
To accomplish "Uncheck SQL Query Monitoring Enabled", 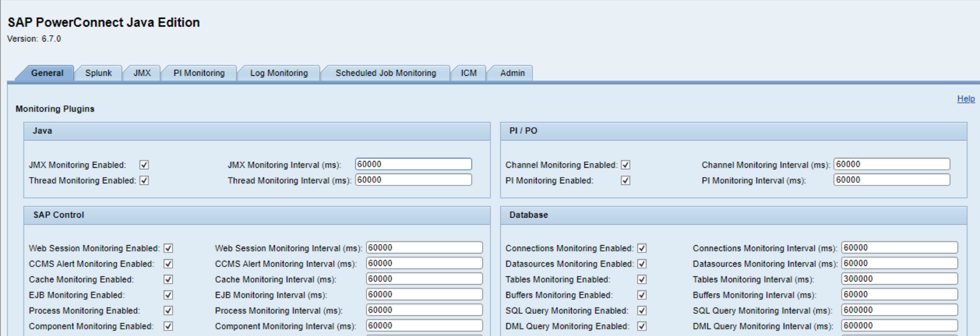I will pos(642,311).
